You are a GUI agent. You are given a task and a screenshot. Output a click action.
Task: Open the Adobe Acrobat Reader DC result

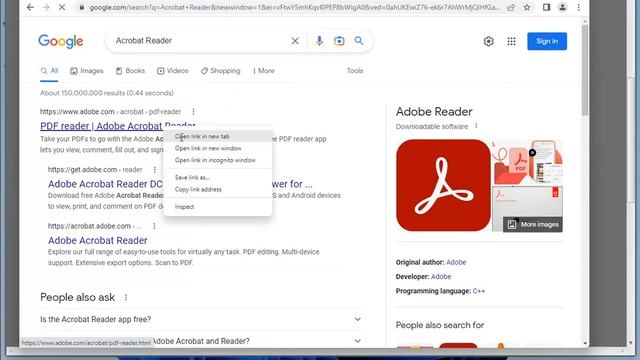pos(105,184)
